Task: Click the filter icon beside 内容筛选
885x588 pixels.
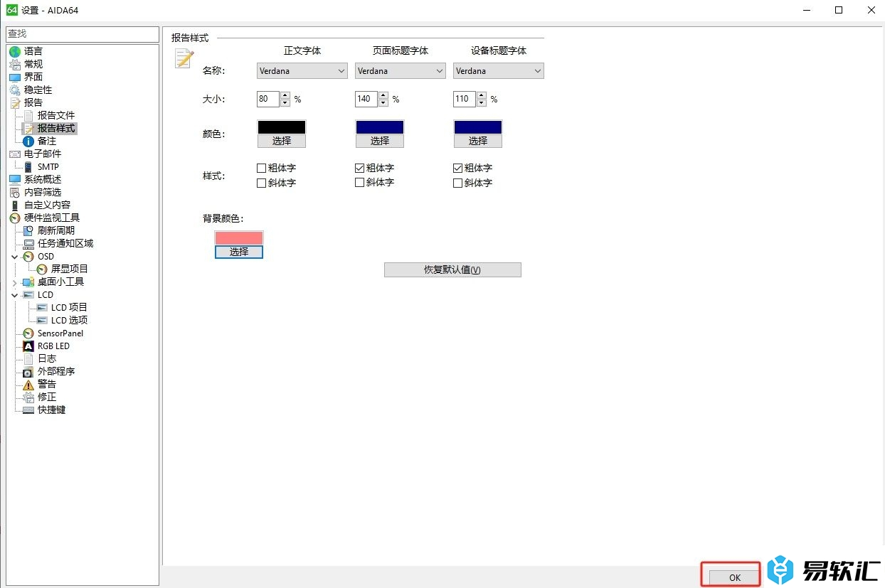Action: click(15, 192)
